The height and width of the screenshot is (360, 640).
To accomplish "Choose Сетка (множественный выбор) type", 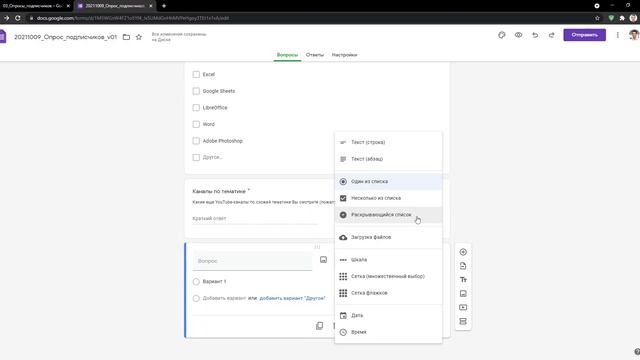I will click(388, 276).
